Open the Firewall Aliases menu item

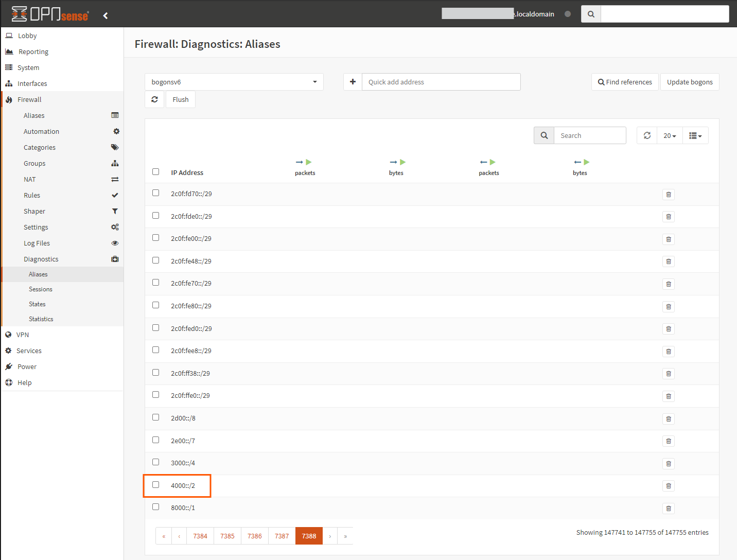tap(62, 115)
